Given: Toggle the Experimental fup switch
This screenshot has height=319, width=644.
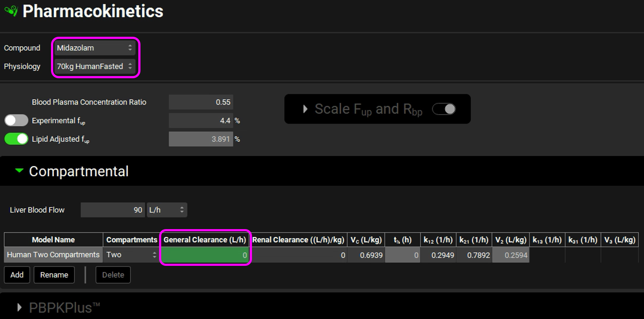Looking at the screenshot, I should [x=16, y=121].
